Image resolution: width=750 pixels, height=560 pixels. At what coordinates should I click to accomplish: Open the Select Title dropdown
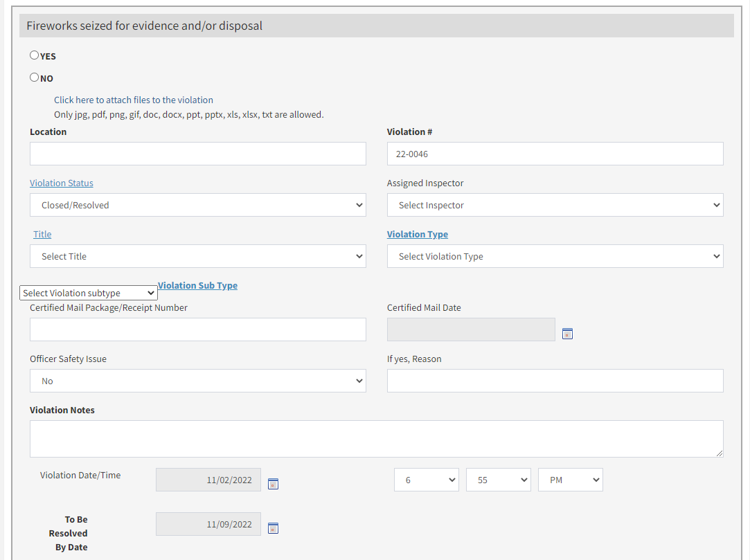pos(198,256)
